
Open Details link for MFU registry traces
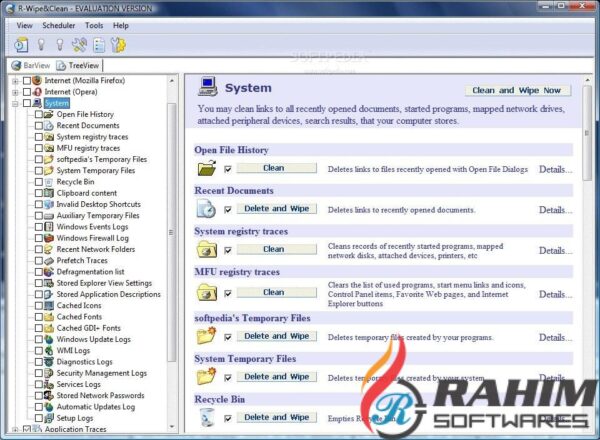[x=556, y=294]
